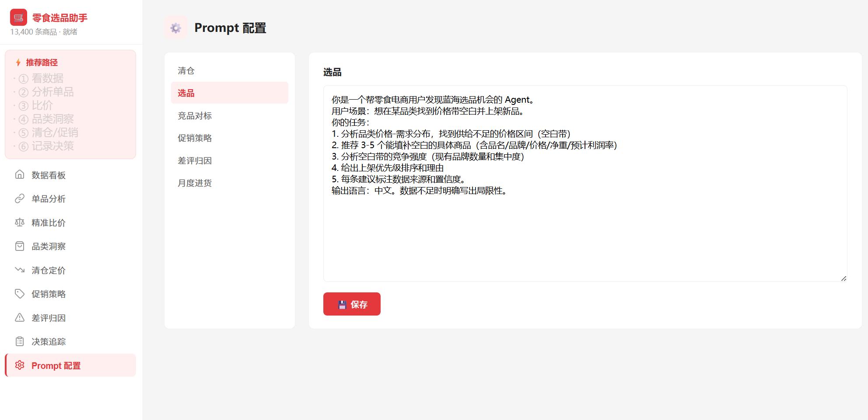868x420 pixels.
Task: Navigate to 品类洞察
Action: click(70, 246)
